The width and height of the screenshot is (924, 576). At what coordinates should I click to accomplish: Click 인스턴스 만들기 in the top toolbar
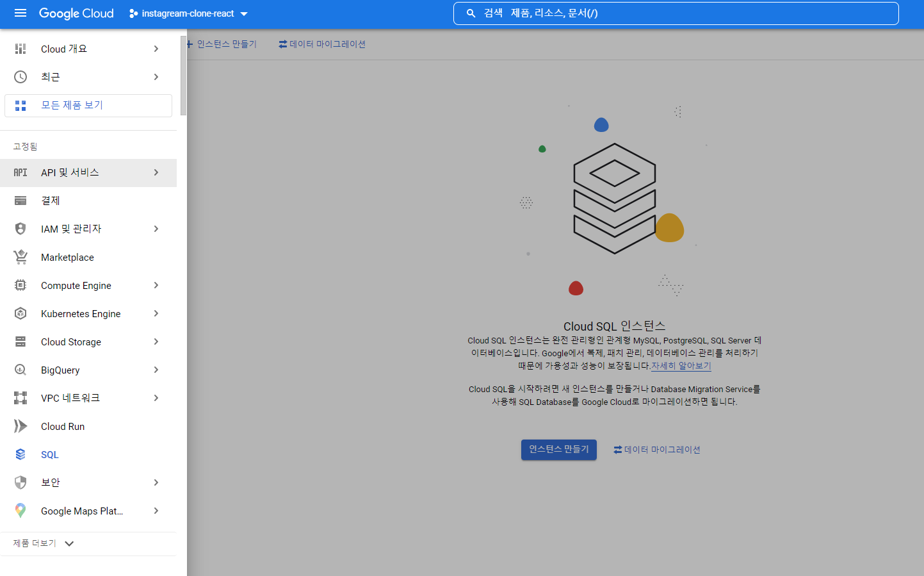coord(222,44)
